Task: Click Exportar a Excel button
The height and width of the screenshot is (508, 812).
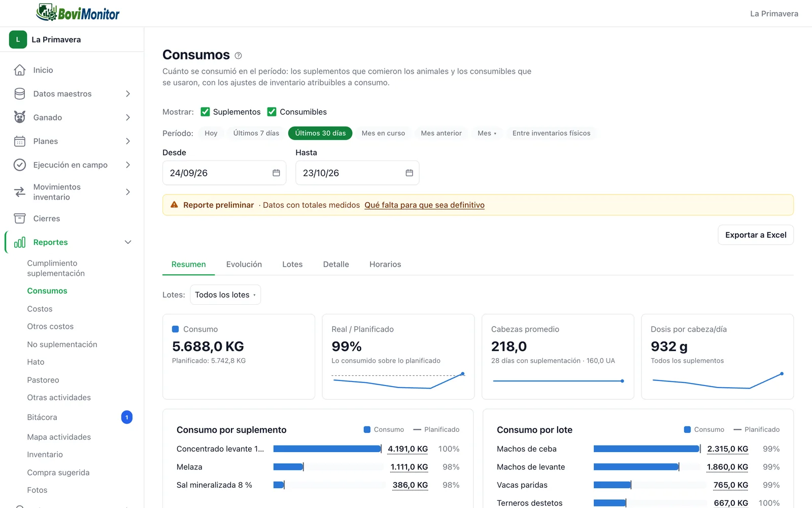Action: 756,235
